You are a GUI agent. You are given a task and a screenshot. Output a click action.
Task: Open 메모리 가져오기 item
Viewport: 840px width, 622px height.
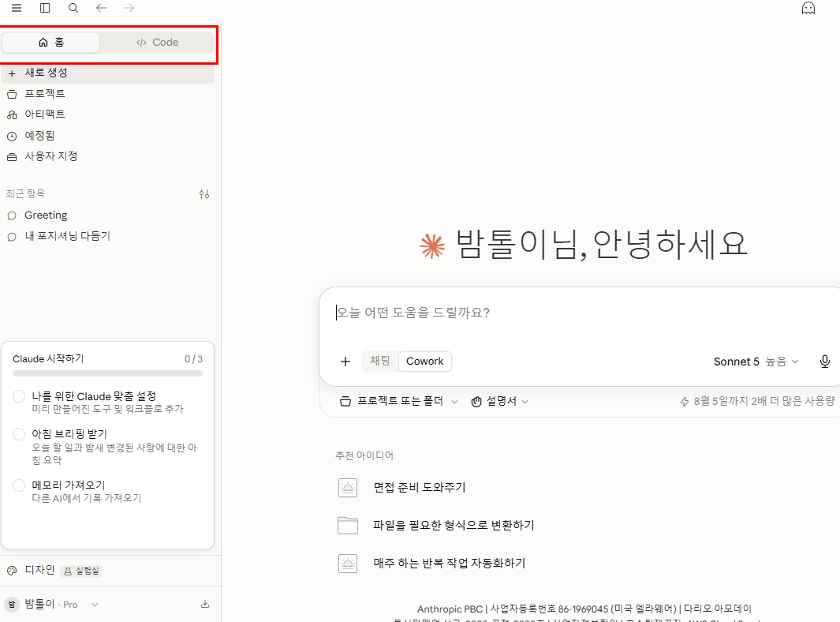coord(108,491)
